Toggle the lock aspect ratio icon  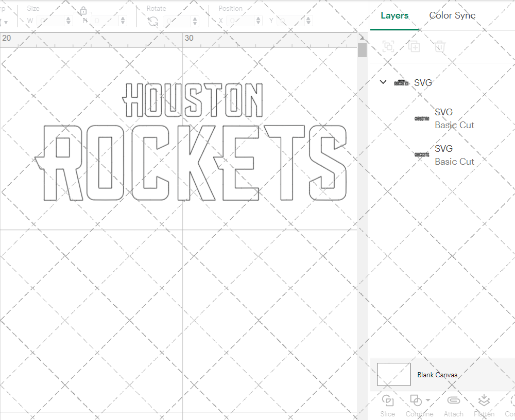(83, 11)
